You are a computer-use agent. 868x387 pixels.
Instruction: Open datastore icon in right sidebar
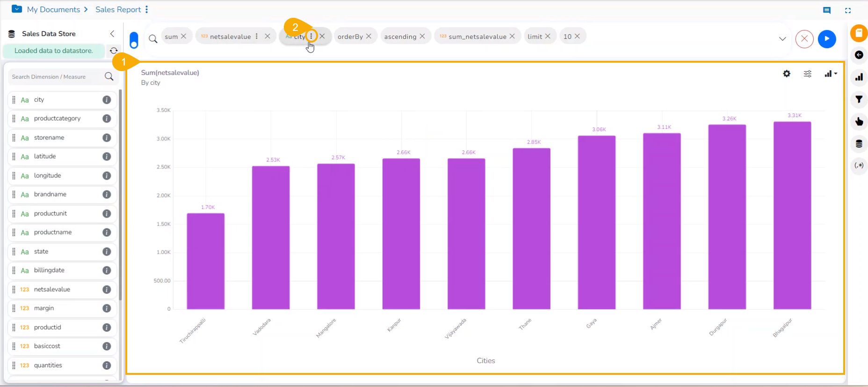[x=859, y=144]
